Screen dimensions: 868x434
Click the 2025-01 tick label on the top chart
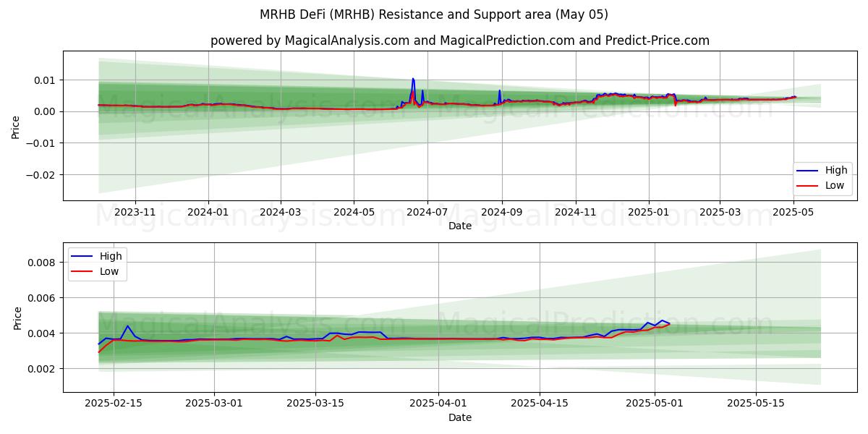click(648, 211)
